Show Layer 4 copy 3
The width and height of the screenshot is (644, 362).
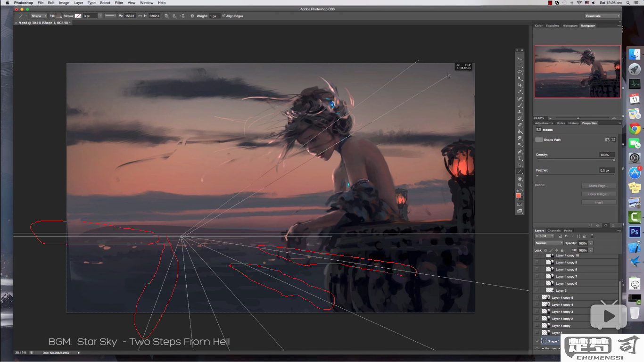click(x=537, y=312)
